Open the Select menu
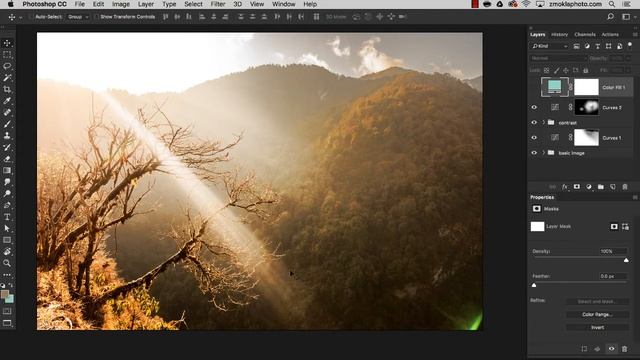The height and width of the screenshot is (360, 640). tap(193, 4)
